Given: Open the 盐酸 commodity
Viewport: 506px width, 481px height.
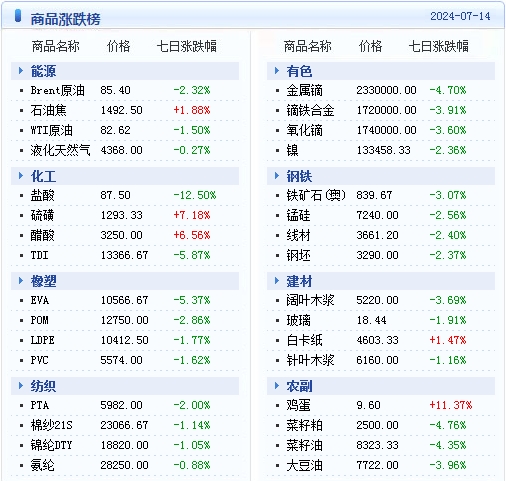Looking at the screenshot, I should [x=42, y=195].
